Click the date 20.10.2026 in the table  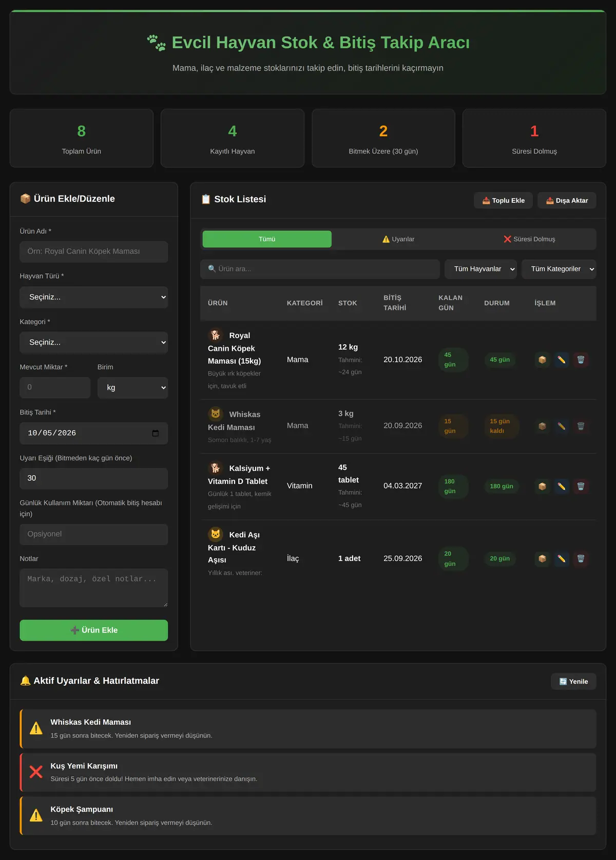[403, 360]
